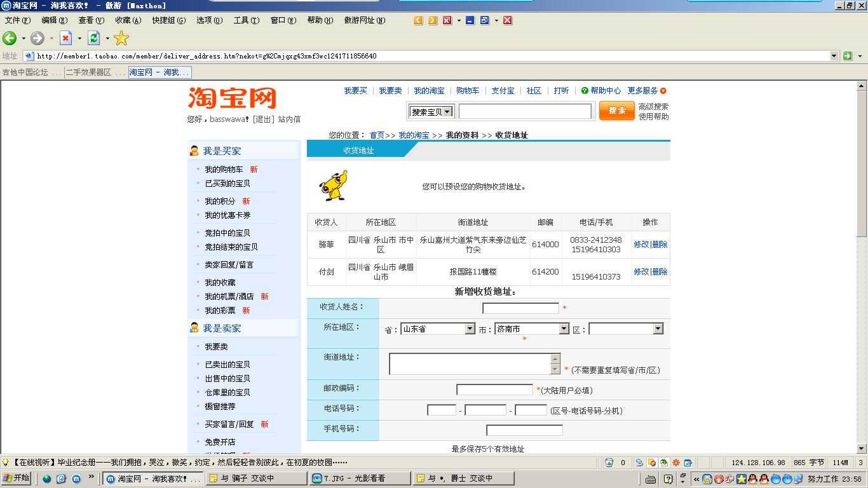Click the 高级搜索 link
The height and width of the screenshot is (488, 868).
[x=653, y=107]
